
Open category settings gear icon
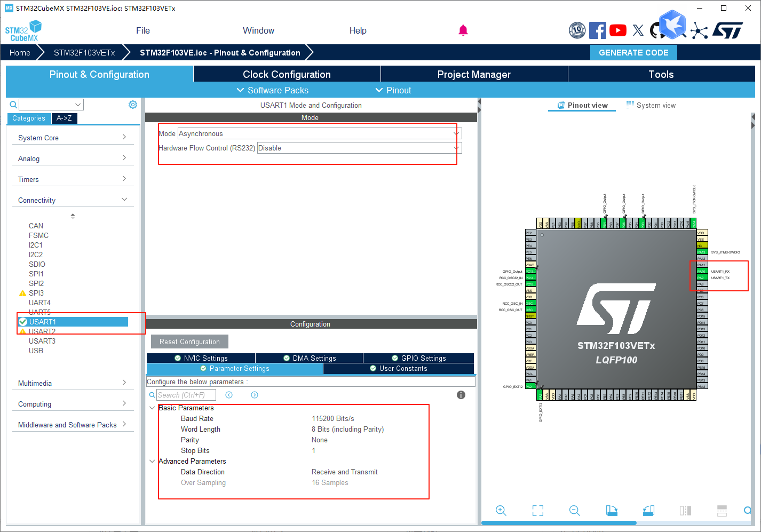pos(133,105)
